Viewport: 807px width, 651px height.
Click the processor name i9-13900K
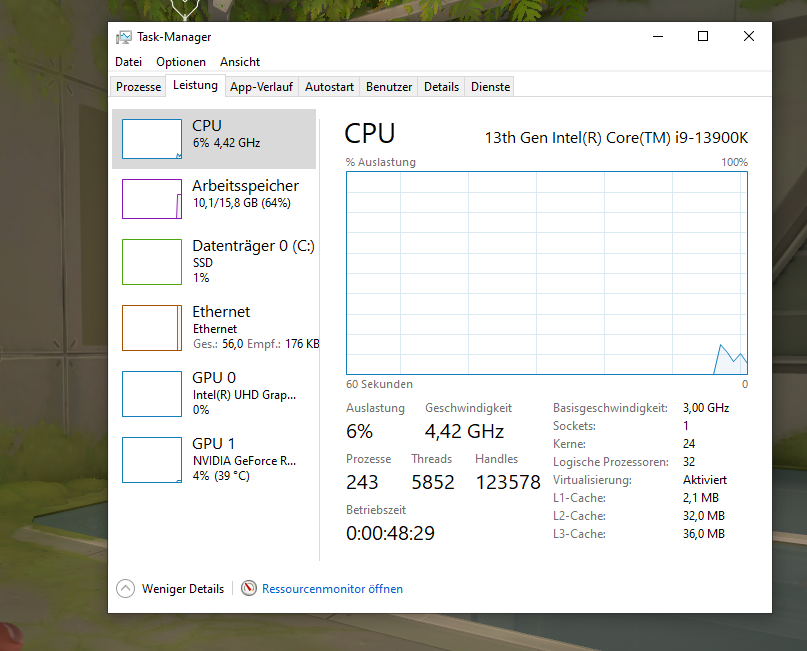point(616,138)
